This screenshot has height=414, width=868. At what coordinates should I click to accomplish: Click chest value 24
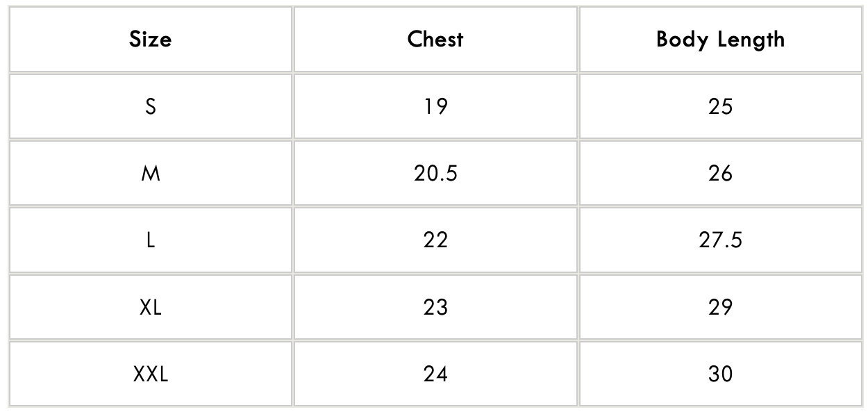(x=435, y=374)
